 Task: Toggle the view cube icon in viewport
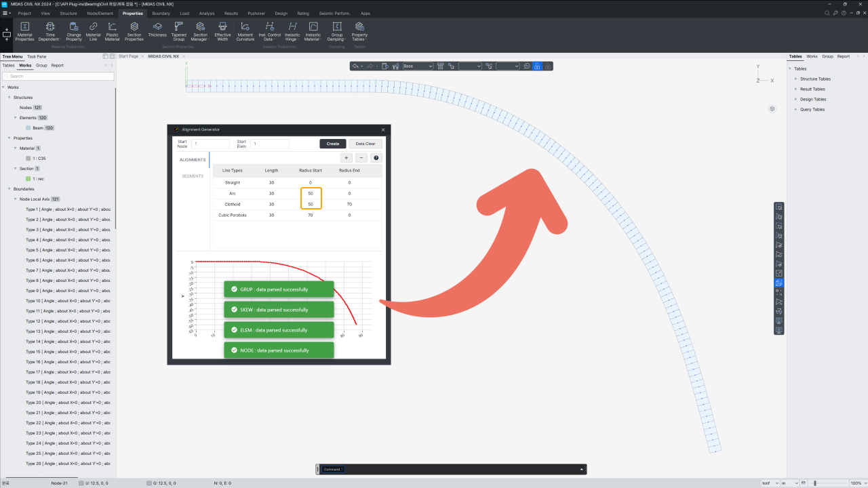coord(772,109)
